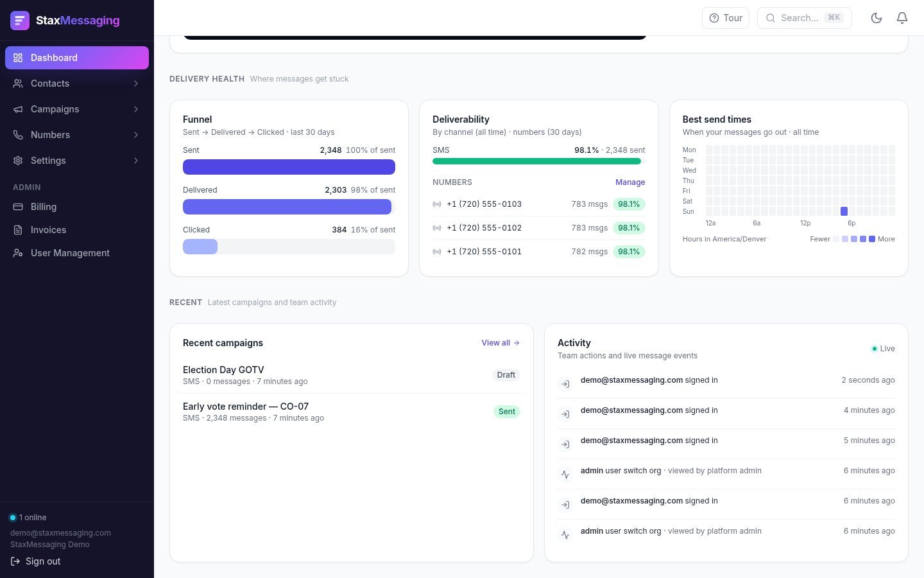Click Manage link in Deliverability card

[x=630, y=182]
